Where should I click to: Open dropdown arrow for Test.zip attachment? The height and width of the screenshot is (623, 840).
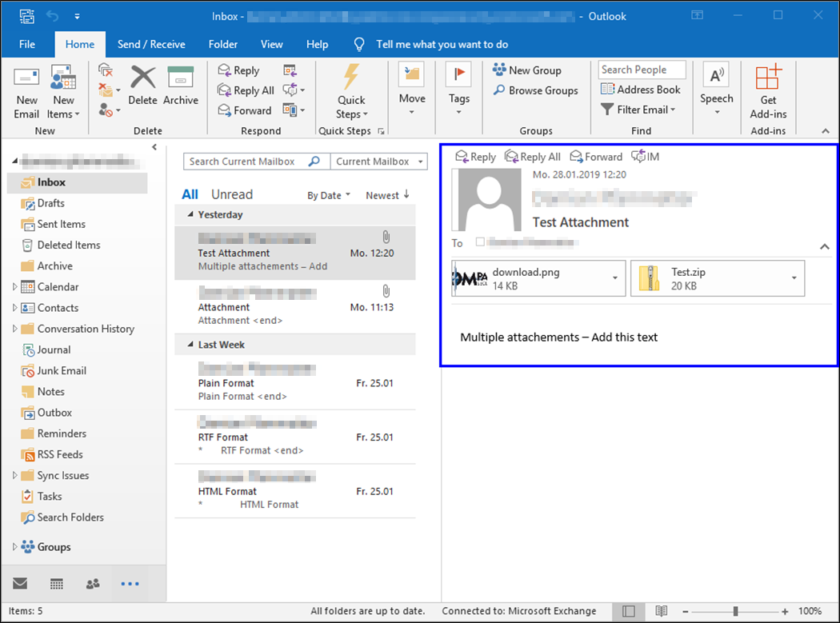[794, 278]
